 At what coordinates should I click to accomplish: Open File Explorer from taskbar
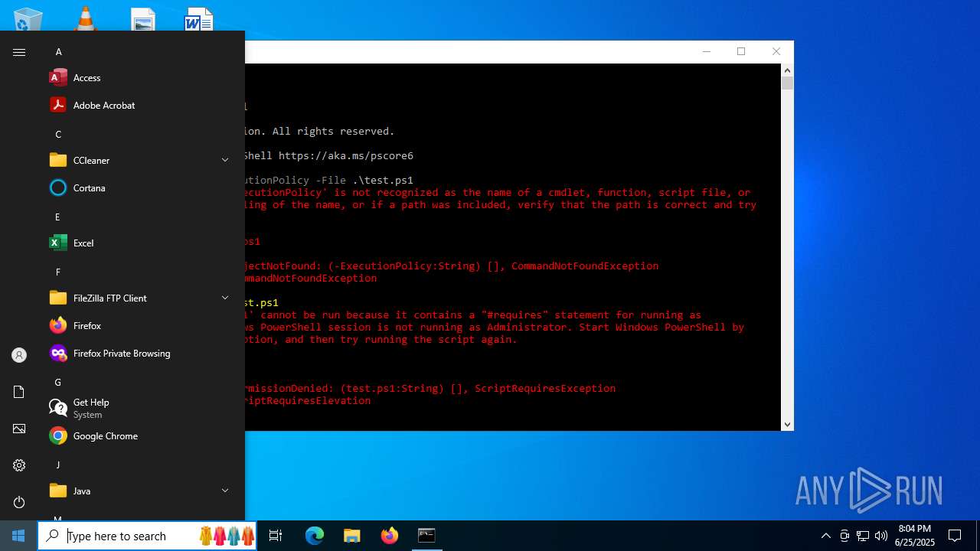[x=351, y=536]
